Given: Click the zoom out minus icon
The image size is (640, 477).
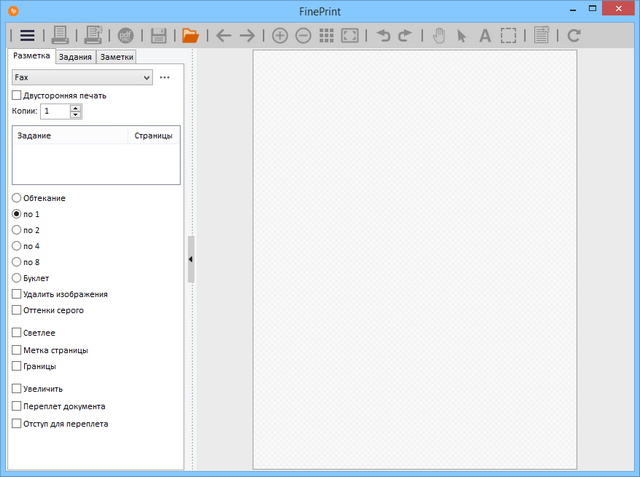Looking at the screenshot, I should pos(302,35).
